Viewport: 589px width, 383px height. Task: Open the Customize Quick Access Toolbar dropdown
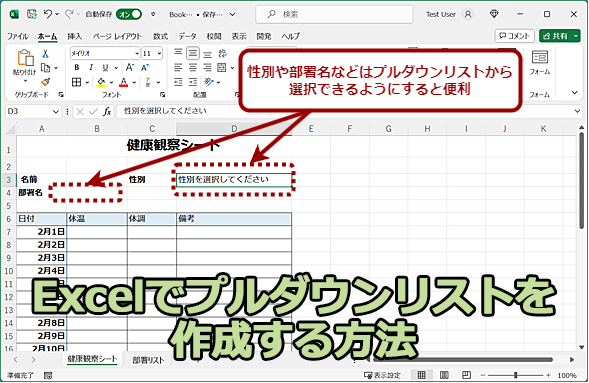153,14
